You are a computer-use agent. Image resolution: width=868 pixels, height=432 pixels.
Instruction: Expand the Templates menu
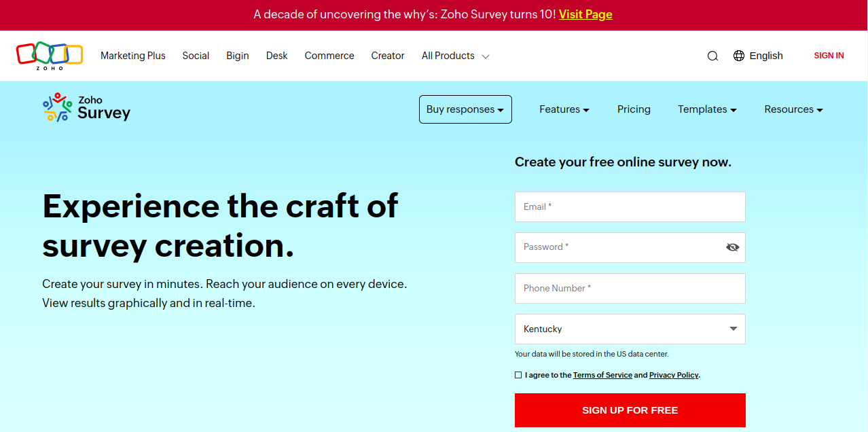pyautogui.click(x=707, y=109)
